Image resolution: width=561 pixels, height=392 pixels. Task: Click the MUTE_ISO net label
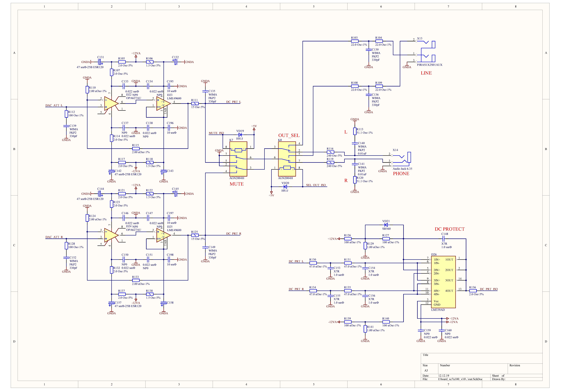pyautogui.click(x=216, y=133)
